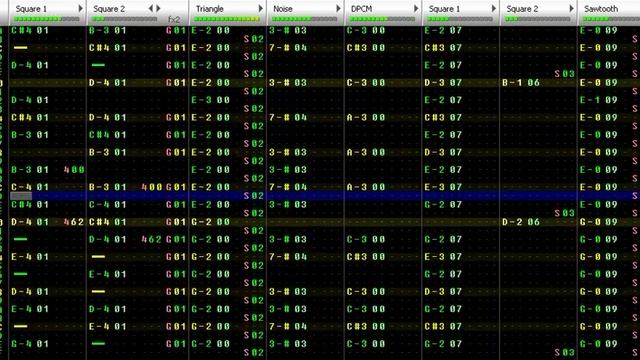Click the fx2 label in Square 2 header
640x360 pixels.
click(x=173, y=19)
